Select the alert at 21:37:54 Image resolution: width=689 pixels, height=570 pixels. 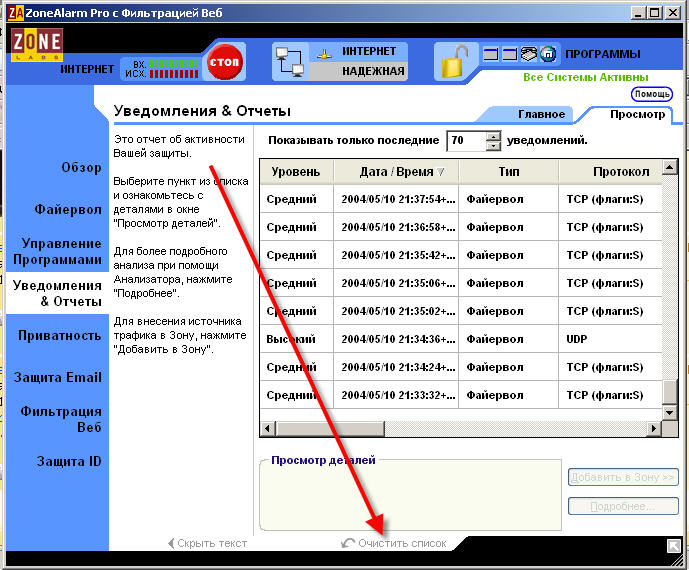click(x=461, y=199)
